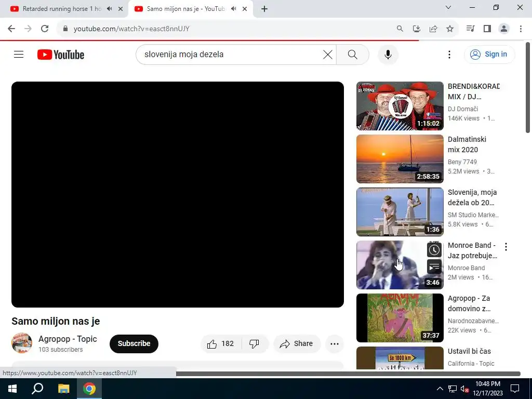Viewport: 532px width, 399px height.
Task: Go to the YouTube home logo
Action: click(x=61, y=55)
